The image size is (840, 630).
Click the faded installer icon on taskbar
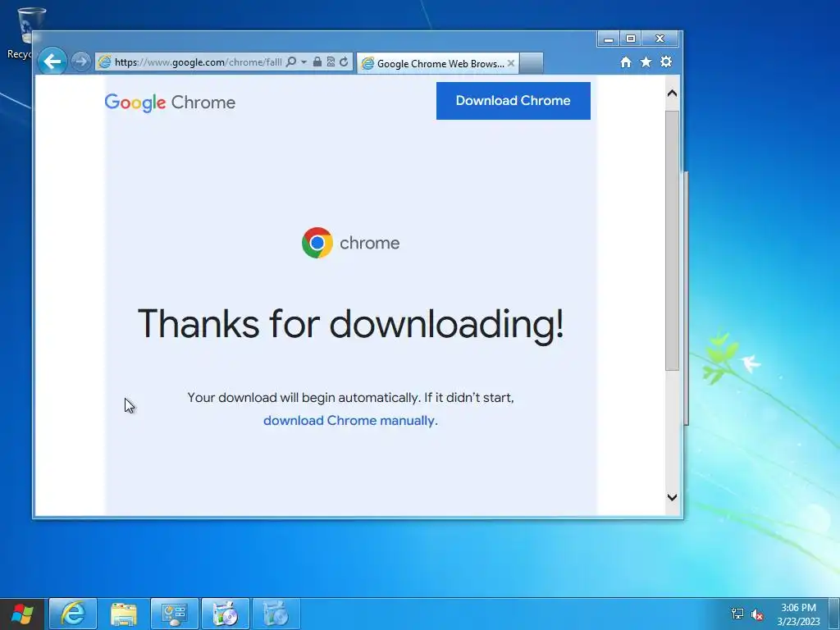tap(276, 614)
